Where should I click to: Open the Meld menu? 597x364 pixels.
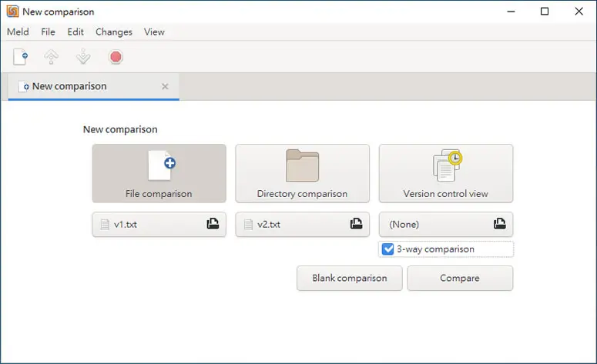[x=18, y=32]
